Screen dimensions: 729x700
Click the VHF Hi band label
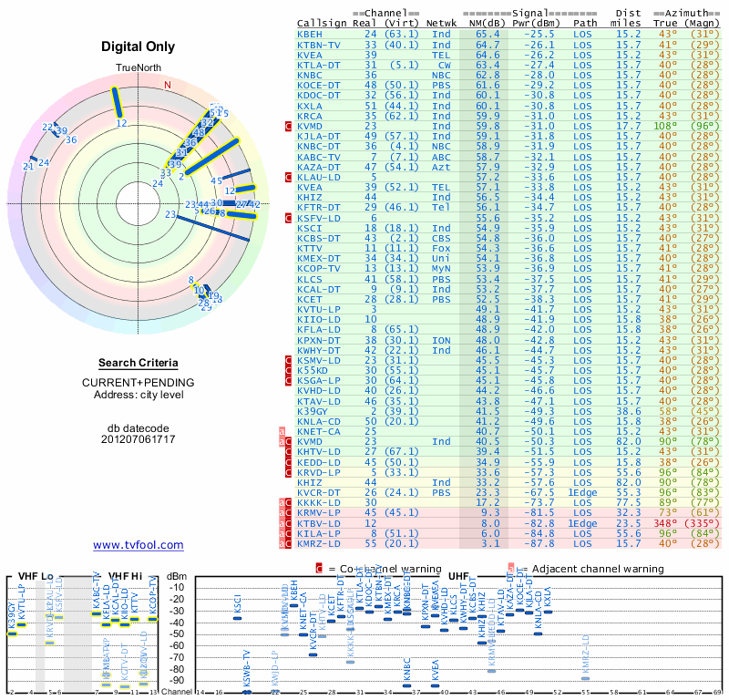point(125,576)
